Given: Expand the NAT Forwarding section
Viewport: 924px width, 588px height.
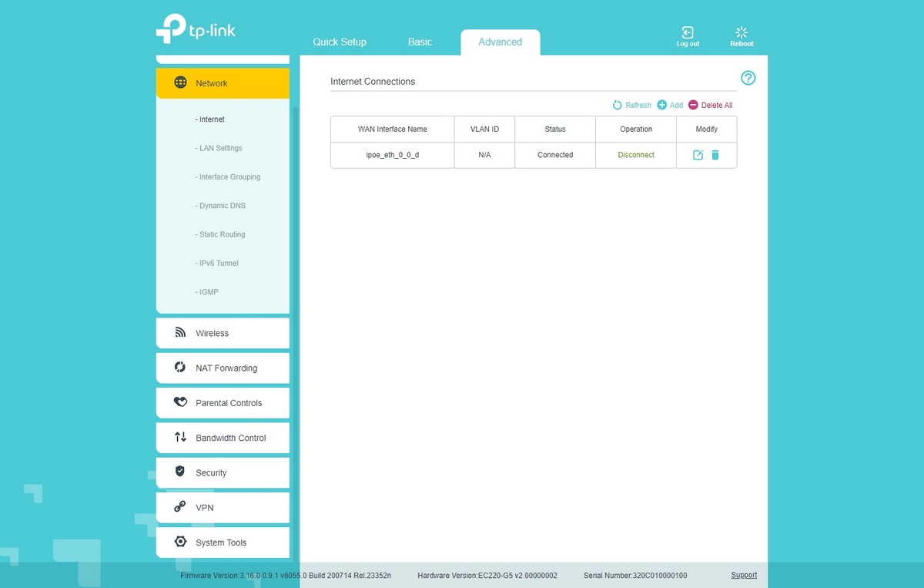Looking at the screenshot, I should 223,368.
